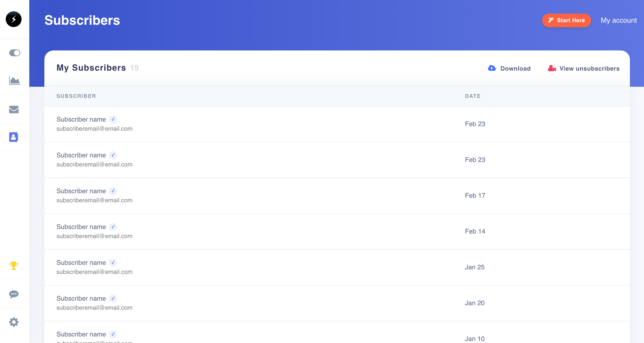Screen dimensions: 644x343
Task: Open the trophy rewards icon
Action: click(14, 266)
